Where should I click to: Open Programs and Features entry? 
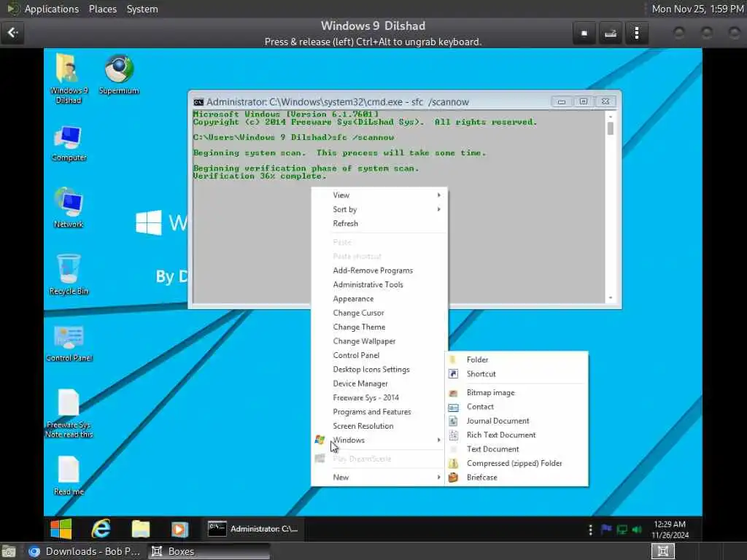(x=379, y=412)
